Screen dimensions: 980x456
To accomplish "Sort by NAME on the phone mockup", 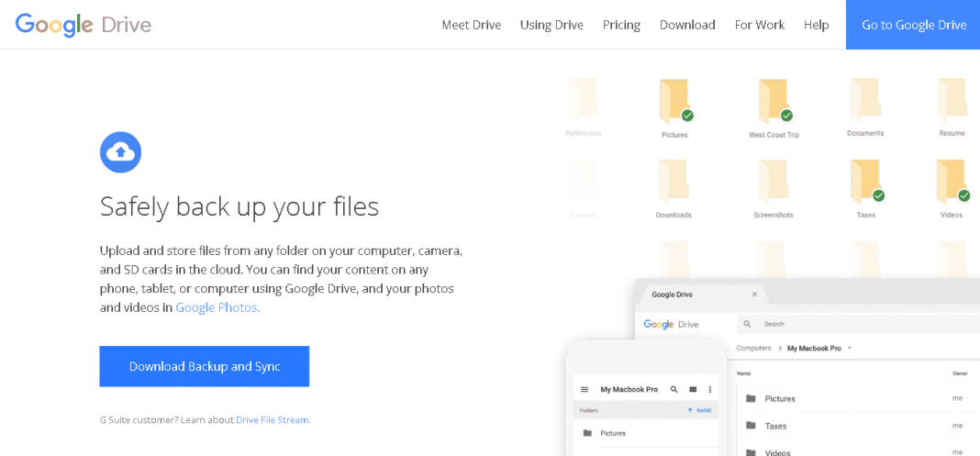I will pos(699,410).
